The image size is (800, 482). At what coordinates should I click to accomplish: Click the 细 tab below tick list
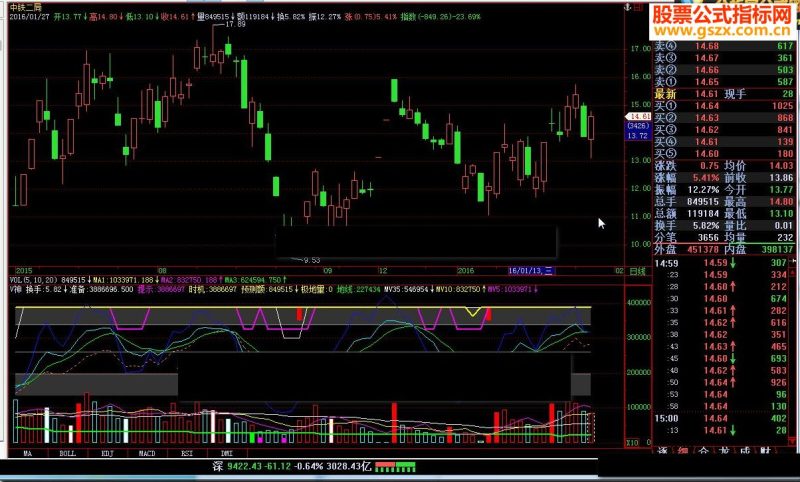point(683,451)
